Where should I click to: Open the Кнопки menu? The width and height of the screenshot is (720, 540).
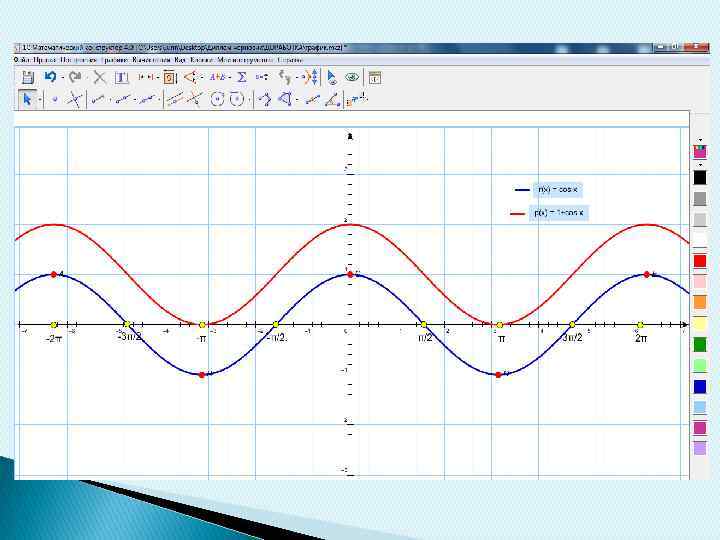click(202, 60)
